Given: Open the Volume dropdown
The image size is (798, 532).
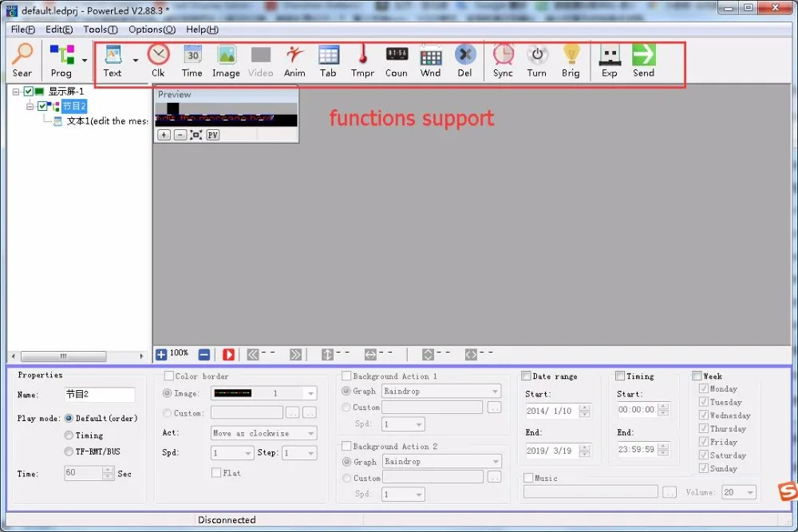Looking at the screenshot, I should pos(750,492).
